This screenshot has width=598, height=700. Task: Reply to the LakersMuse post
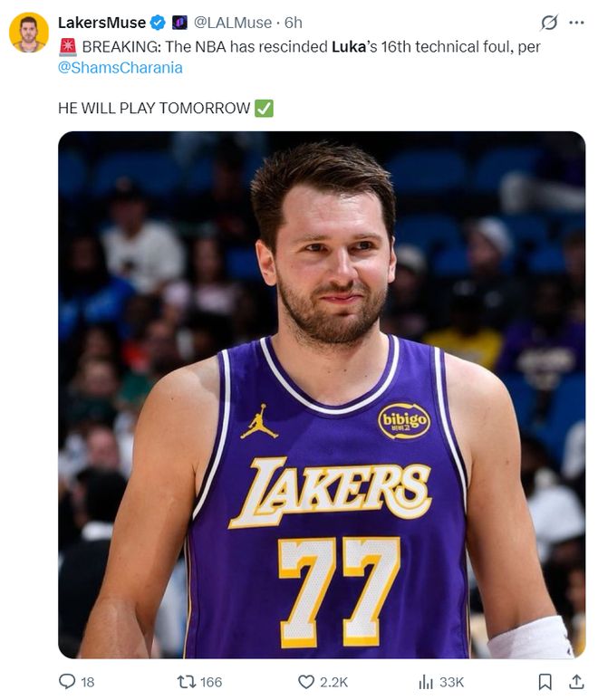[x=66, y=681]
